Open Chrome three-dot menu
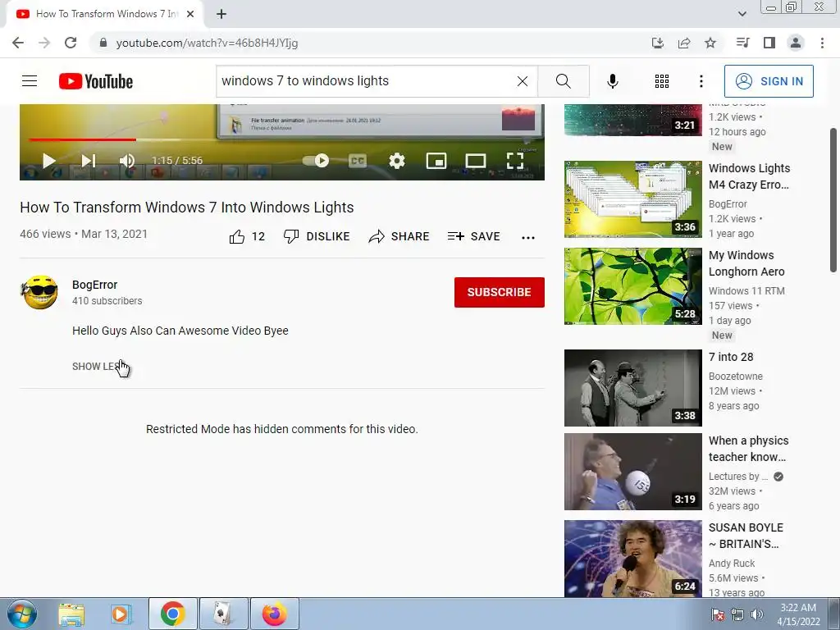 click(x=822, y=43)
